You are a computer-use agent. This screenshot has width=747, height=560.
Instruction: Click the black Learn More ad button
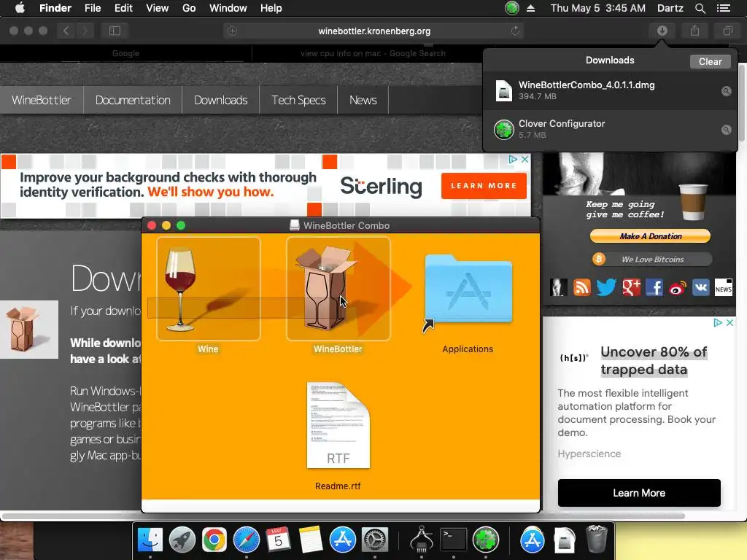[x=639, y=493]
